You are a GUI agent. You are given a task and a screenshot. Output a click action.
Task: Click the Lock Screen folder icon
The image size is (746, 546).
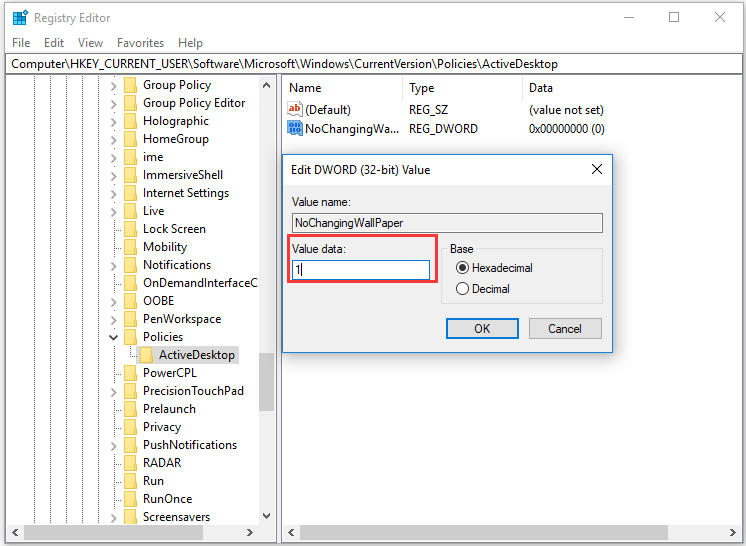point(130,229)
